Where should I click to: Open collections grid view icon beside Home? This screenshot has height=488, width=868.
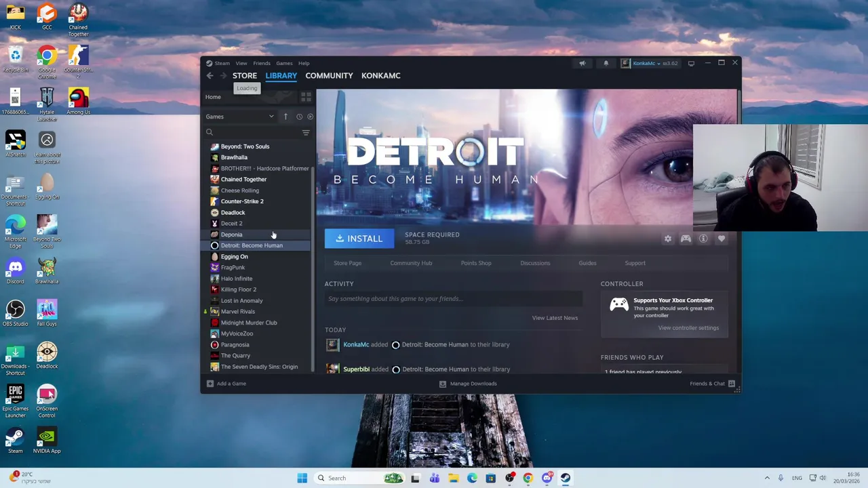point(306,97)
